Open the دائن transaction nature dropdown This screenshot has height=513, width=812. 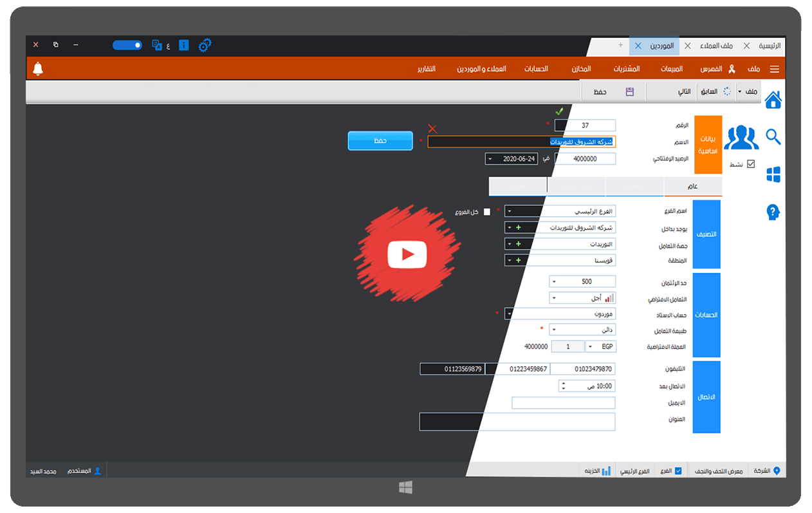(555, 330)
